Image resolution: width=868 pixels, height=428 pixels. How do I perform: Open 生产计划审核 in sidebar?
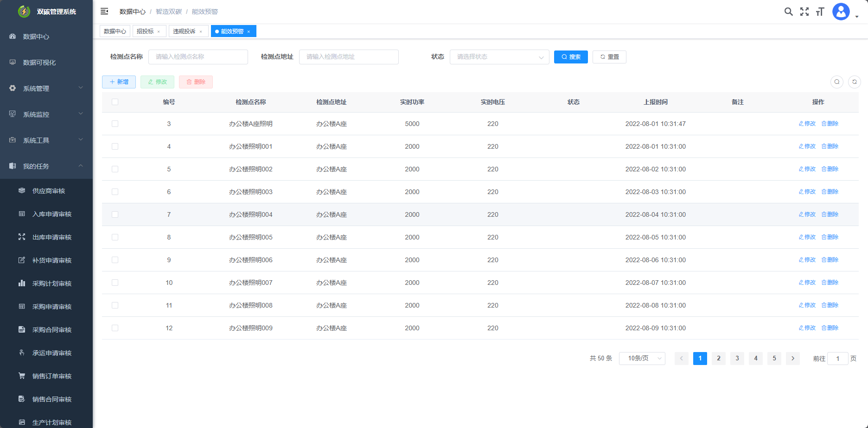point(46,422)
